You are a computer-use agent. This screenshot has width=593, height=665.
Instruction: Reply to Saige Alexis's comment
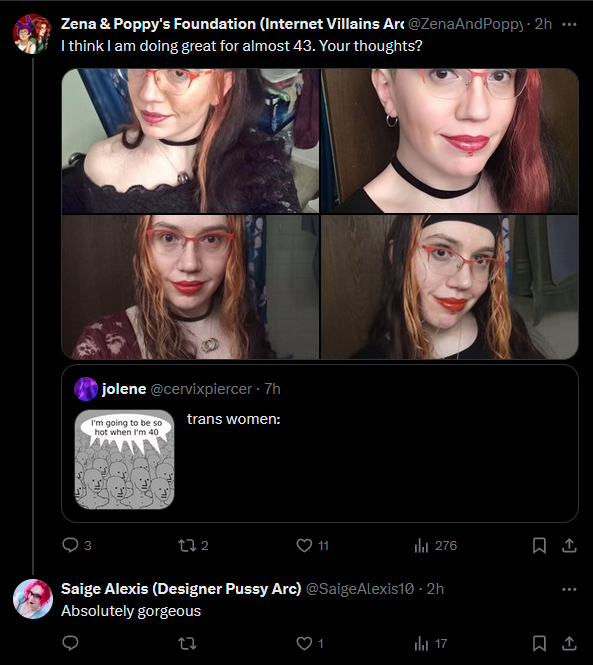click(x=70, y=643)
